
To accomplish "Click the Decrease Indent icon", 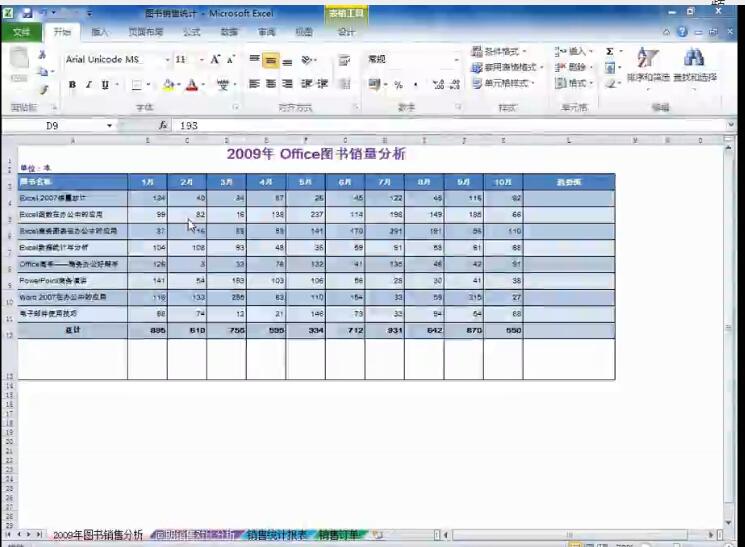I will (x=306, y=84).
